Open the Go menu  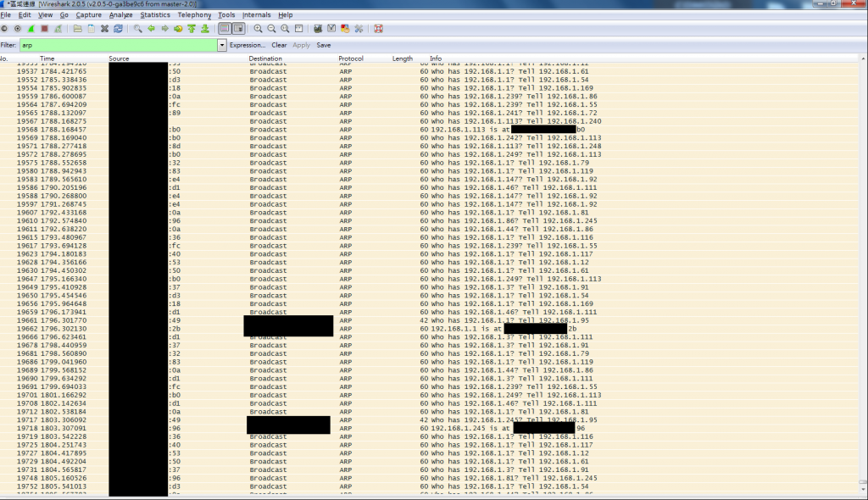point(64,15)
